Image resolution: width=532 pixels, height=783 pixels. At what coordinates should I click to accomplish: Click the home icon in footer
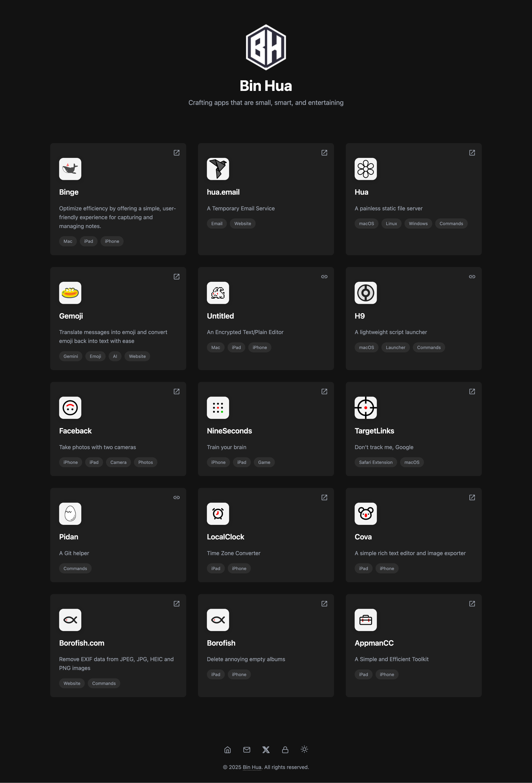pyautogui.click(x=227, y=749)
